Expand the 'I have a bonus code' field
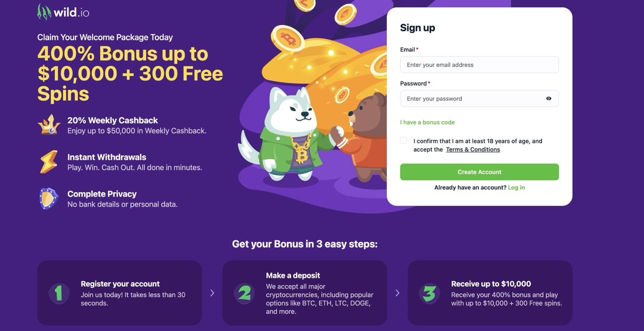The image size is (644, 331). click(427, 122)
